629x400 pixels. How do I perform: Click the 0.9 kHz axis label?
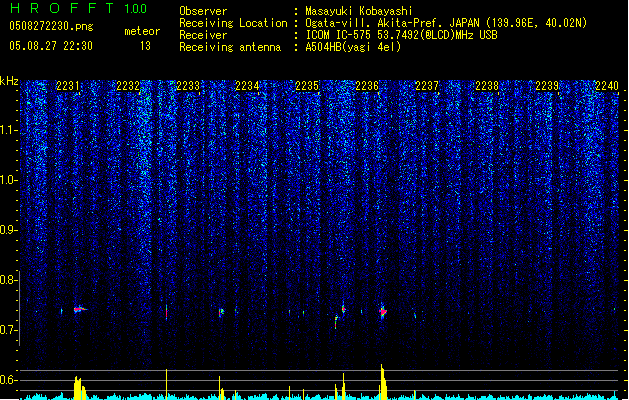click(9, 230)
